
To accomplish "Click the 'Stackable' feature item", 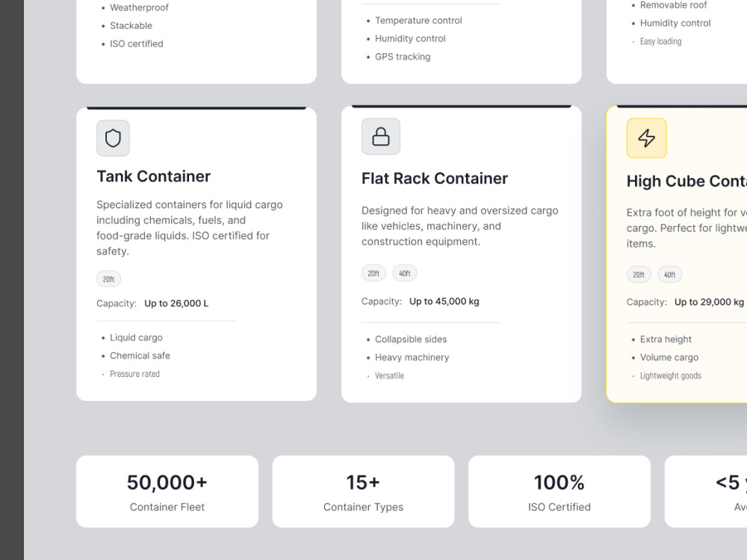I will point(131,25).
